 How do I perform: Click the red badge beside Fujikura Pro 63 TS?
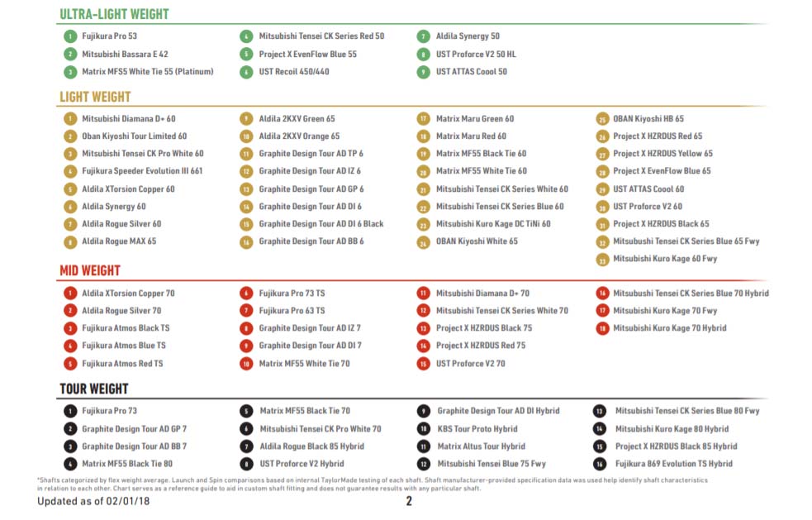click(x=246, y=311)
